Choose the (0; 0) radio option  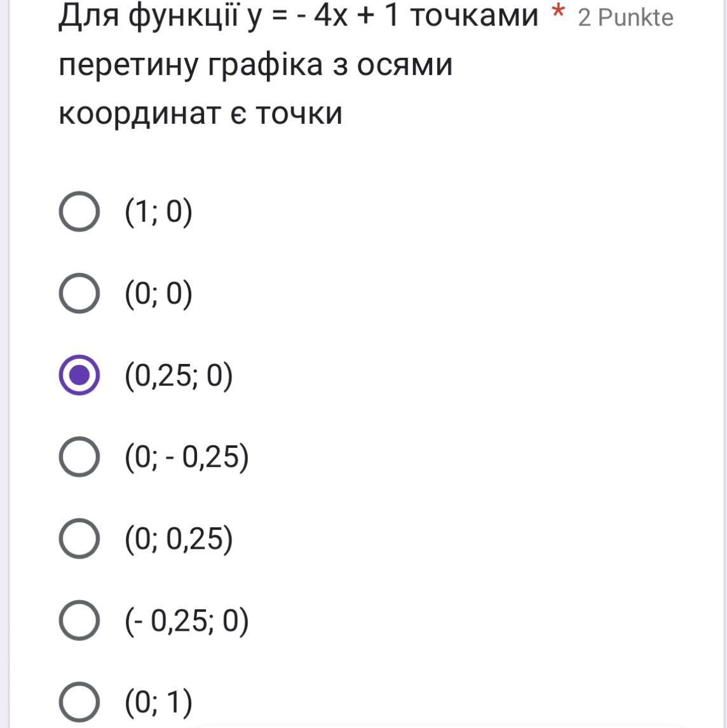pos(79,293)
